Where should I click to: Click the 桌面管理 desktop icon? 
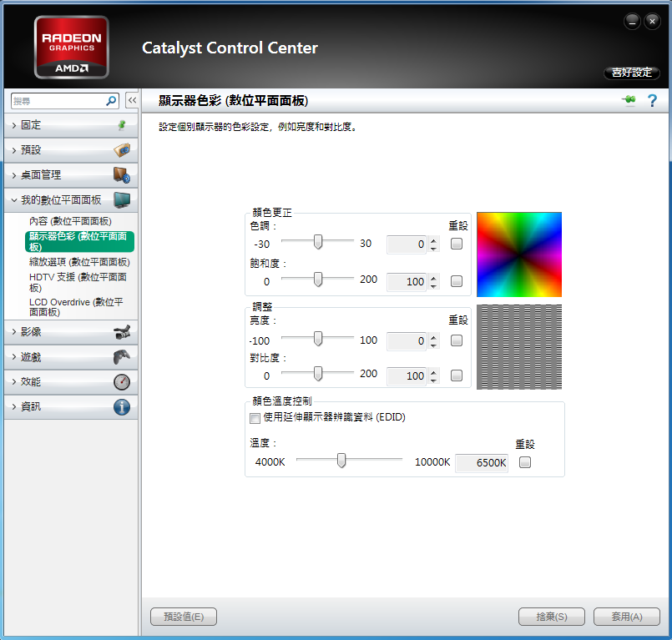(122, 175)
